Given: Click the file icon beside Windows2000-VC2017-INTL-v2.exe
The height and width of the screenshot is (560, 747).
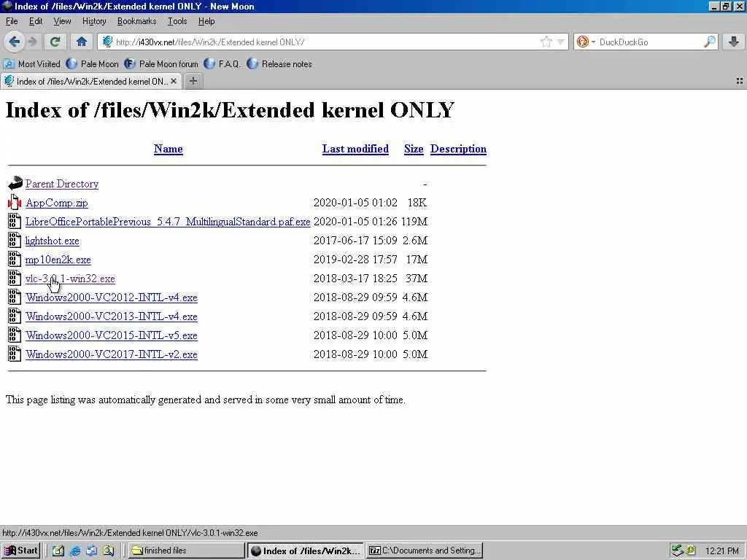Looking at the screenshot, I should point(15,354).
